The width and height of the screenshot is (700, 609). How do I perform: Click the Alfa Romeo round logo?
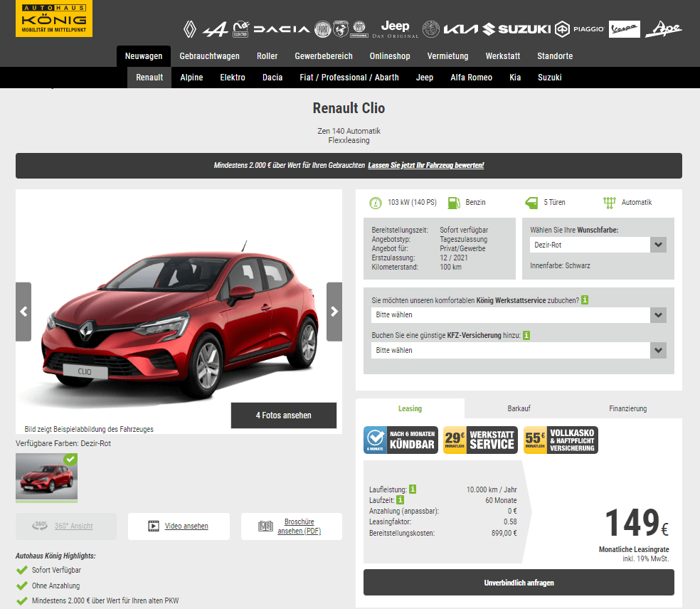coord(431,29)
